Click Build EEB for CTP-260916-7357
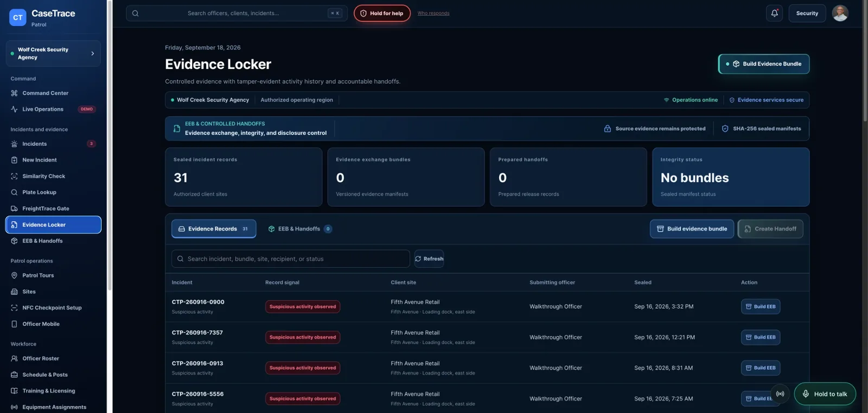Image resolution: width=868 pixels, height=413 pixels. (x=761, y=337)
